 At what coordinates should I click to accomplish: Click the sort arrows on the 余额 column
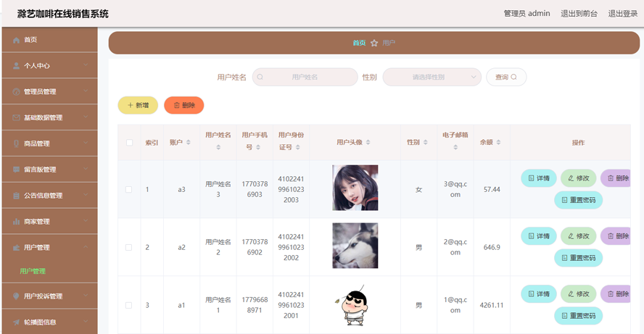tap(498, 143)
